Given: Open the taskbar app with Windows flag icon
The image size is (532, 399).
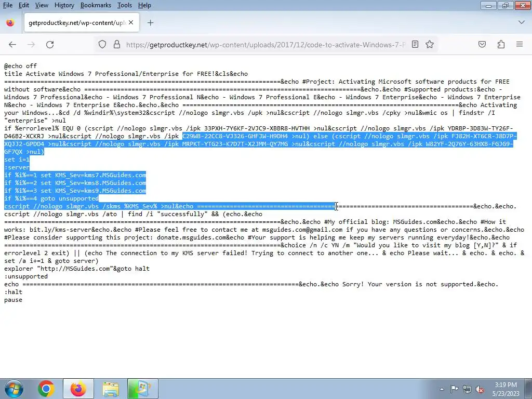Looking at the screenshot, I should pyautogui.click(x=142, y=389).
